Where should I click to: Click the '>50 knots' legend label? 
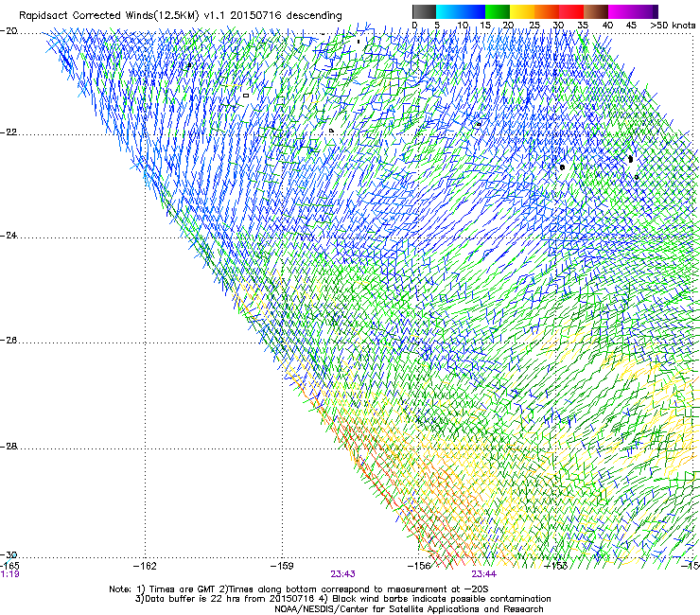[673, 25]
